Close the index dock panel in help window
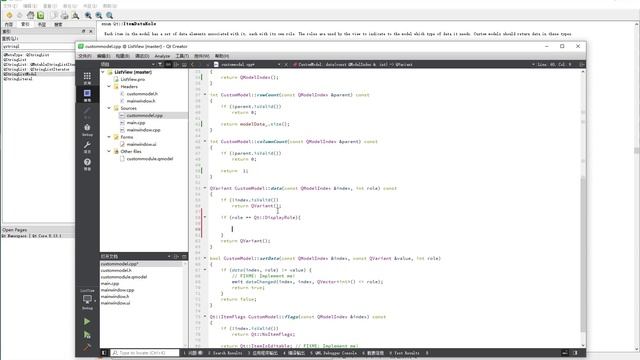Image resolution: width=640 pixels, height=360 pixels. [x=91, y=31]
